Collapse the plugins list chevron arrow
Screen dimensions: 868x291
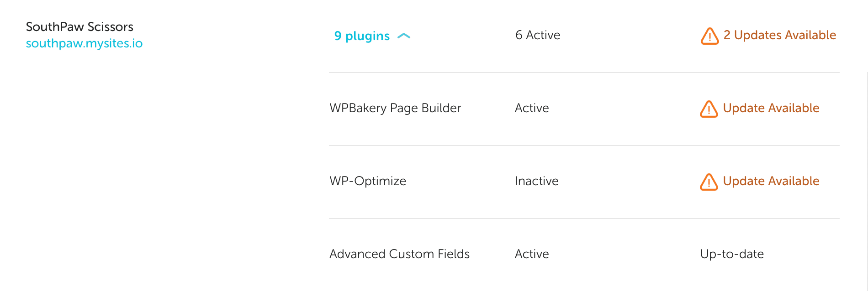tap(404, 36)
